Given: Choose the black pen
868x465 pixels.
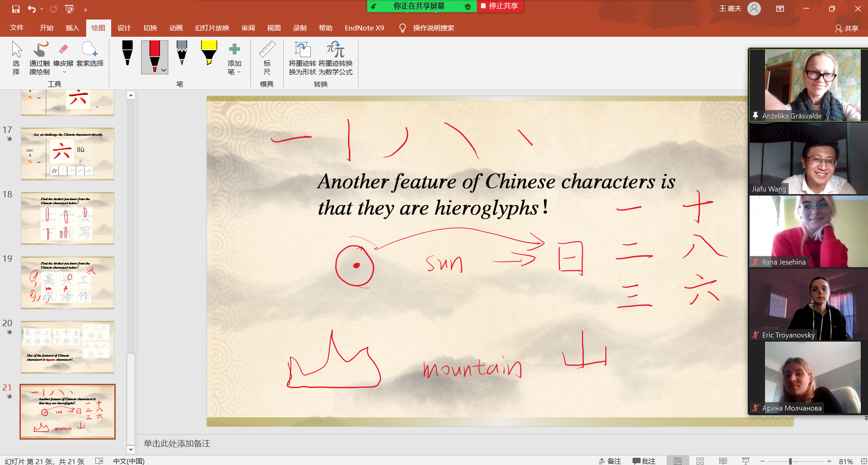Looking at the screenshot, I should [128, 54].
